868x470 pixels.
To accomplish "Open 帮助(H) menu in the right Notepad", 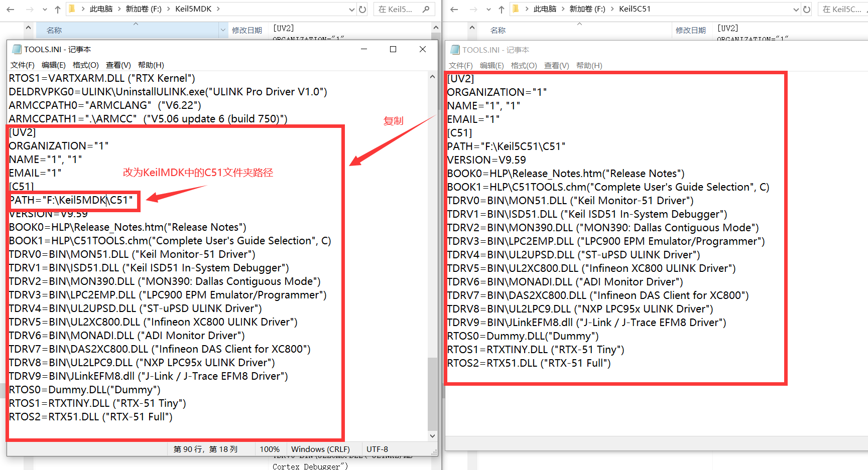I will (x=589, y=66).
